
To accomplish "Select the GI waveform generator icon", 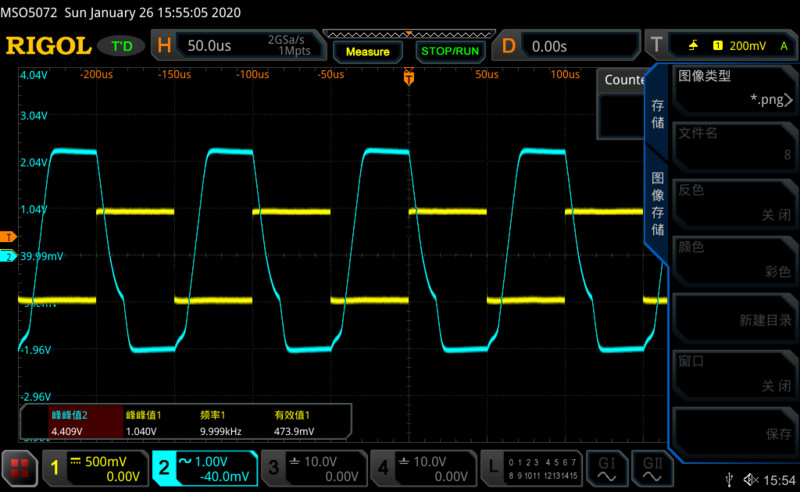I will point(607,467).
